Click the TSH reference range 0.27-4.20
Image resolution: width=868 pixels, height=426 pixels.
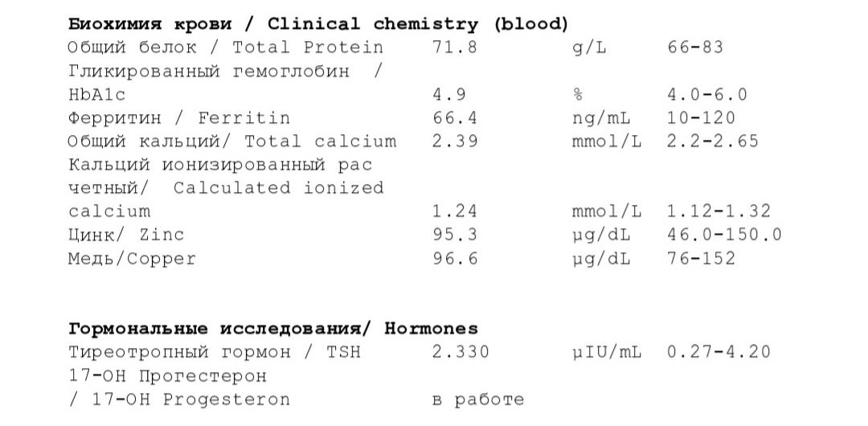coord(719,352)
